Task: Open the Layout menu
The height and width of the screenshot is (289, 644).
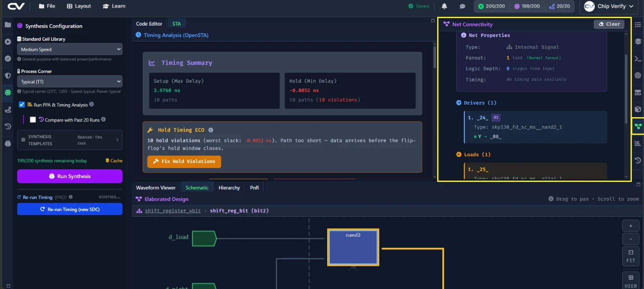Action: click(78, 6)
